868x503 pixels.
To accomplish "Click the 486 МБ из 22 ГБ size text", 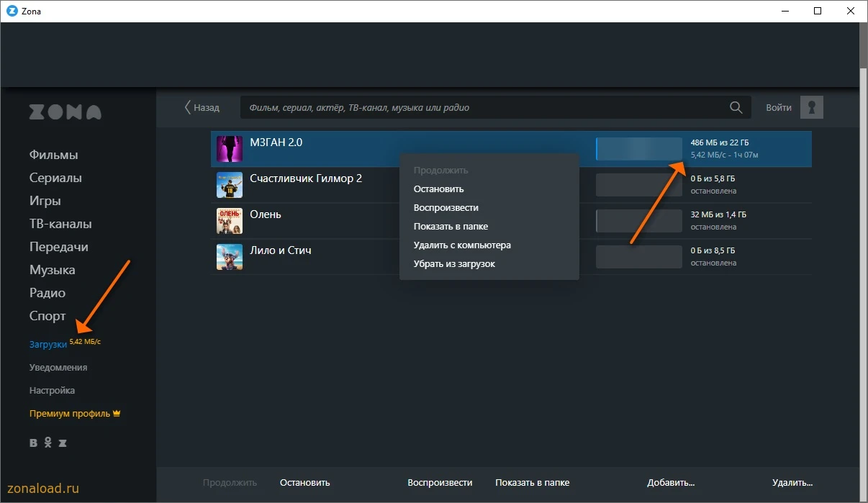I will [x=719, y=142].
